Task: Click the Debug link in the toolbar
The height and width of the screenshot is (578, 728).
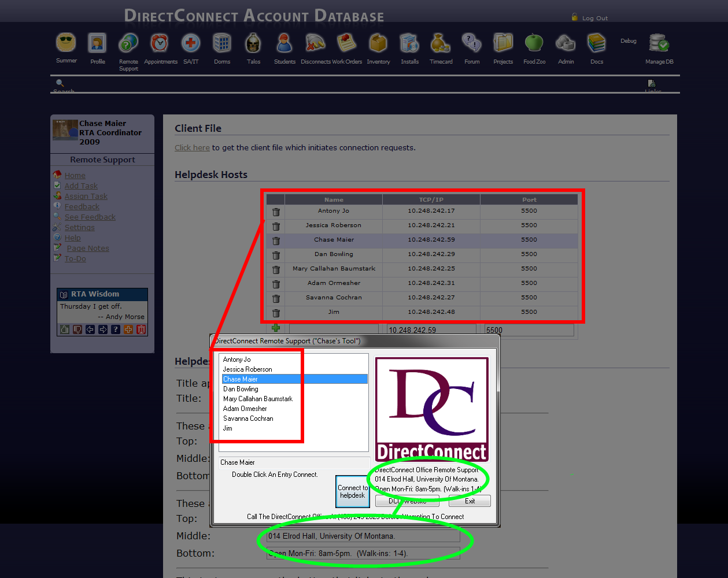Action: (x=629, y=41)
